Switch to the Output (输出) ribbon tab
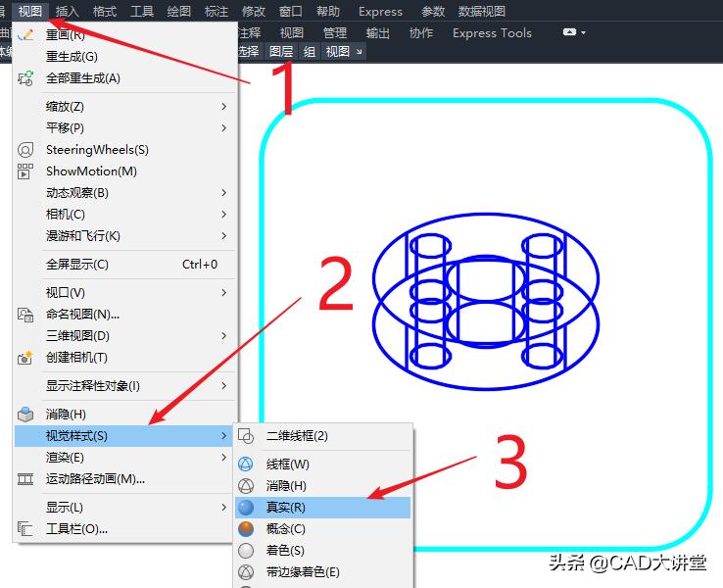The image size is (723, 588). click(x=378, y=32)
